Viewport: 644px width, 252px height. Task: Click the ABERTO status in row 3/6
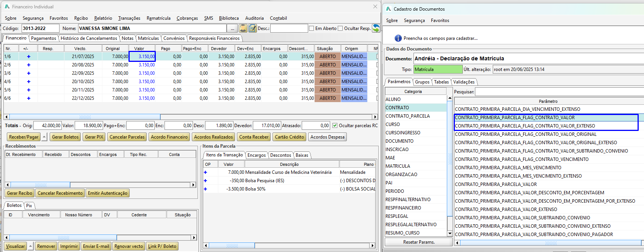coord(327,73)
